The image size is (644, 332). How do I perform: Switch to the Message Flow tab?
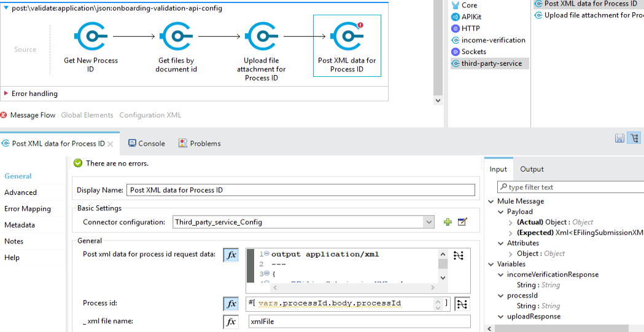33,115
